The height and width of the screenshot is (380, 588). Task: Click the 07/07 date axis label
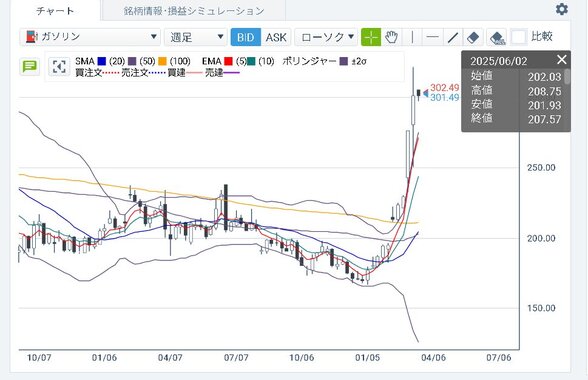236,358
